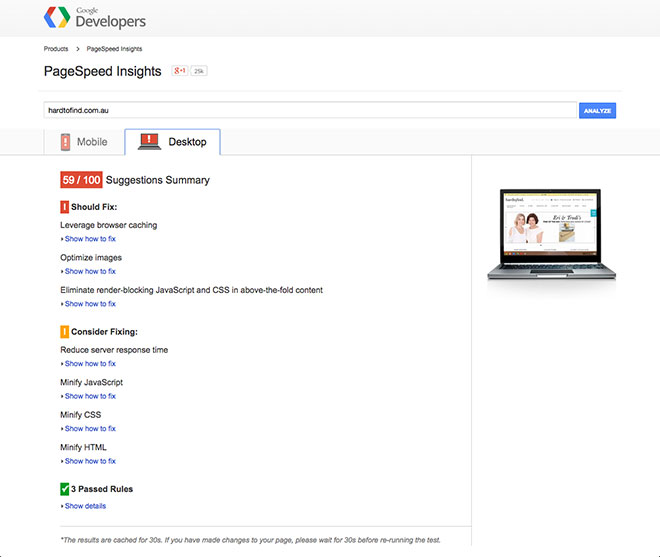
Task: Expand Show how to fix for render-blocking JavaScript
Action: (90, 304)
